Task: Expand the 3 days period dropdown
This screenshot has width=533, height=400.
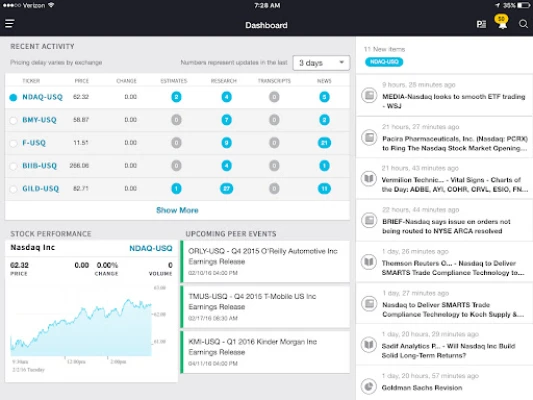Action: [x=321, y=63]
